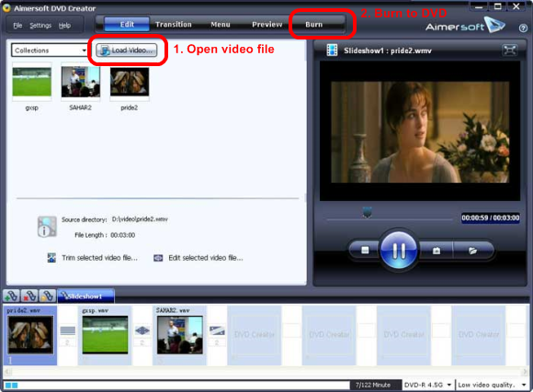This screenshot has width=533, height=392.
Task: Click the playback seek slider handle
Action: (x=367, y=213)
